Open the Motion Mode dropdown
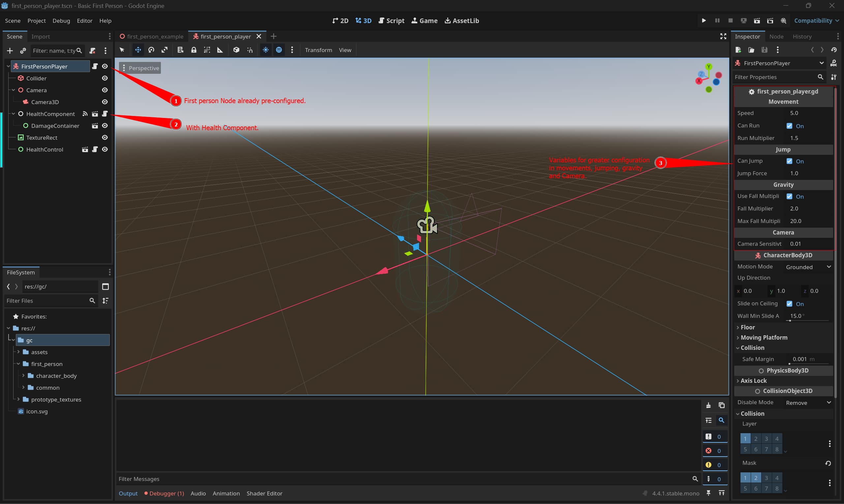This screenshot has width=844, height=504. [x=807, y=266]
